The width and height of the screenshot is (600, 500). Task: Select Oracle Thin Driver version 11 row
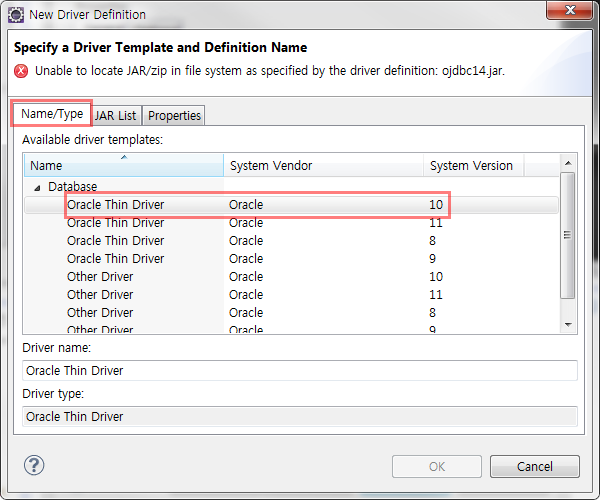pos(291,223)
